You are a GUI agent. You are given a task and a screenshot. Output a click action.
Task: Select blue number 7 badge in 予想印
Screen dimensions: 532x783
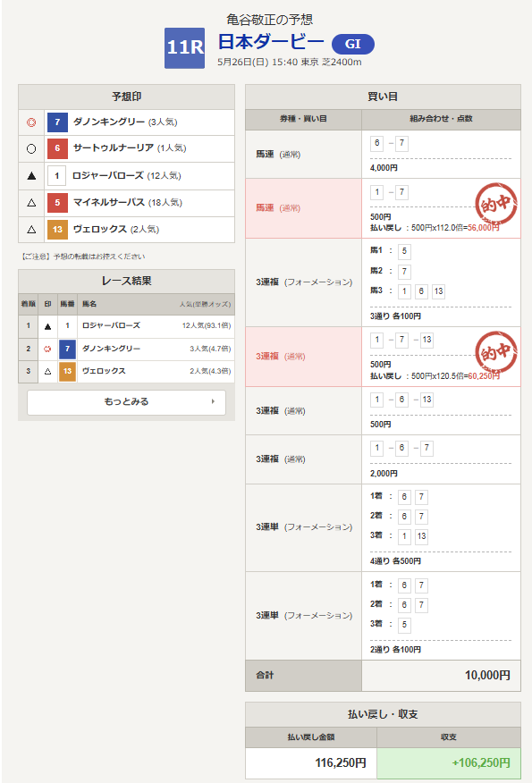coord(57,122)
